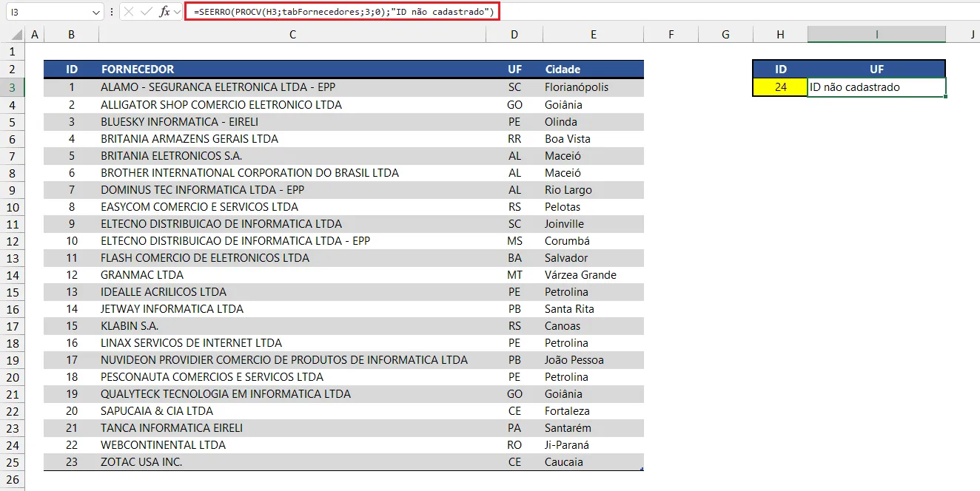980x491 pixels.
Task: Select 'FLASH COMERCIO DE ELETRONICOS LTDA' cell
Action: 293,257
